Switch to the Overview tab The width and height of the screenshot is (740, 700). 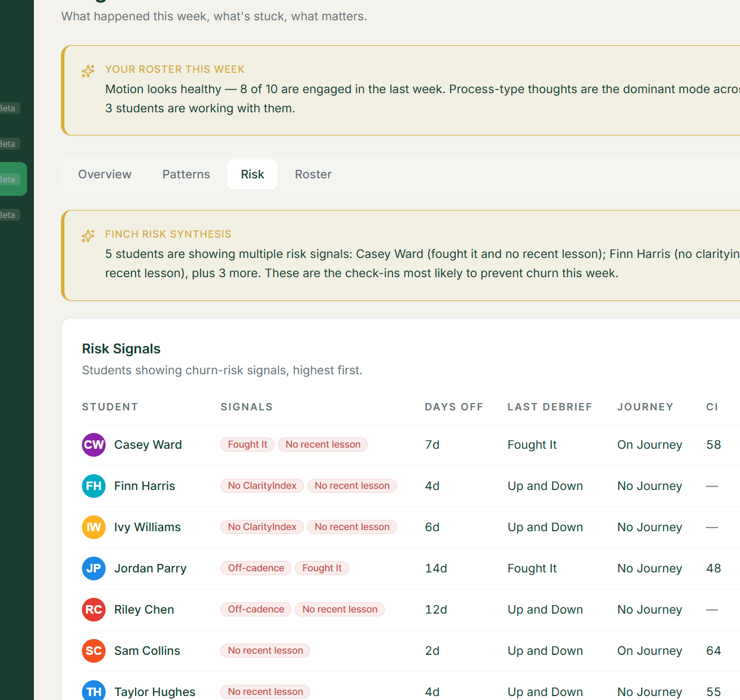[105, 174]
